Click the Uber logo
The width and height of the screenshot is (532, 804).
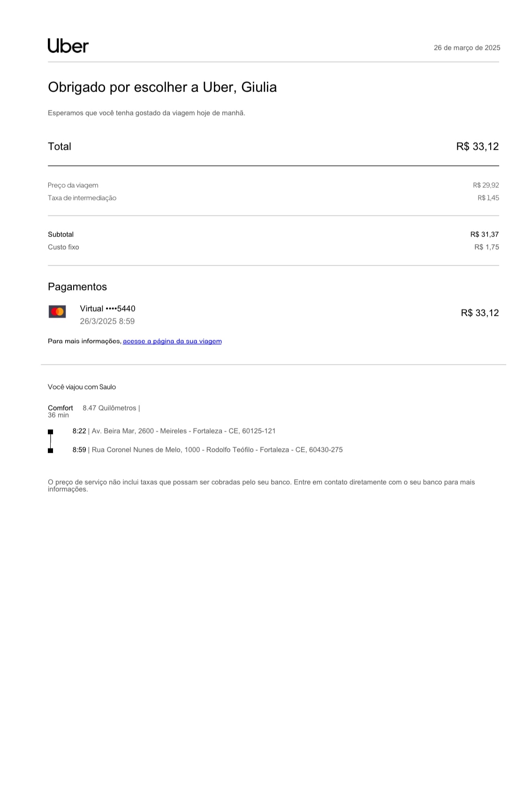[x=68, y=46]
